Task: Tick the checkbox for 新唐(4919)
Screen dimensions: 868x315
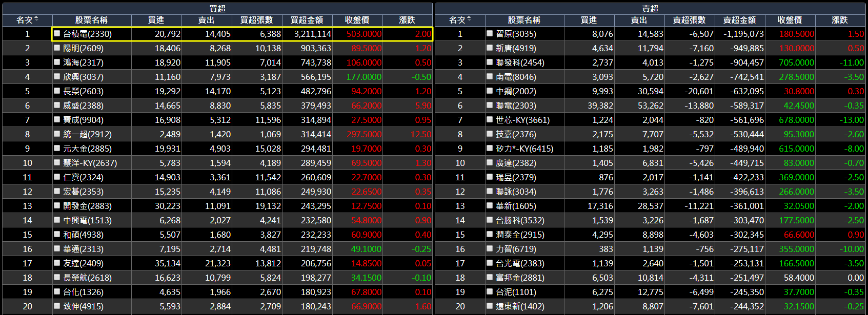Action: pyautogui.click(x=490, y=48)
